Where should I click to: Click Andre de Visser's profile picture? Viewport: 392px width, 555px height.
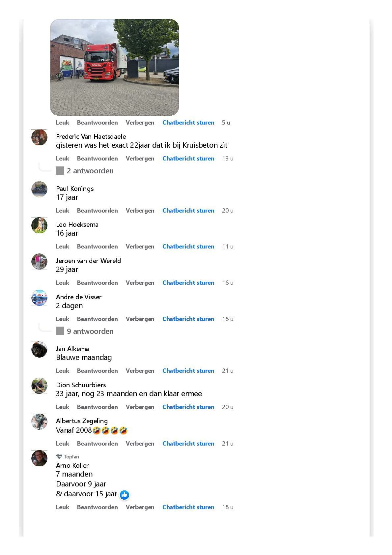(x=39, y=298)
